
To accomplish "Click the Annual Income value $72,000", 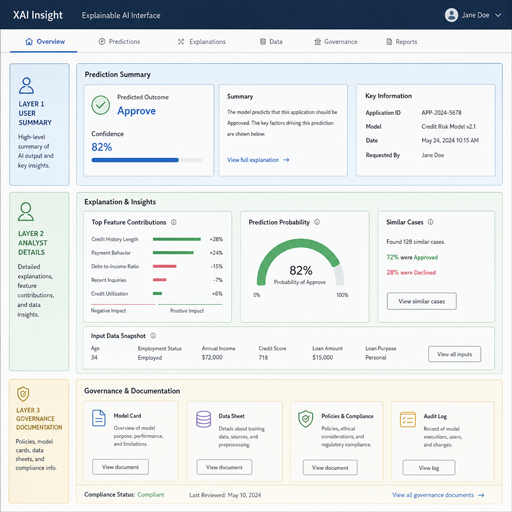I will click(212, 358).
